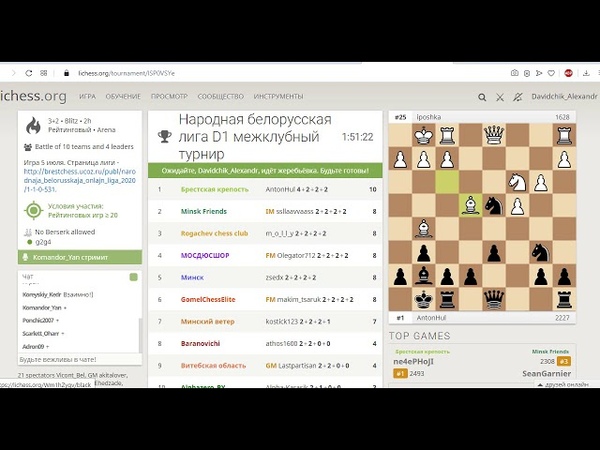Open browser downloads icon

pos(586,73)
